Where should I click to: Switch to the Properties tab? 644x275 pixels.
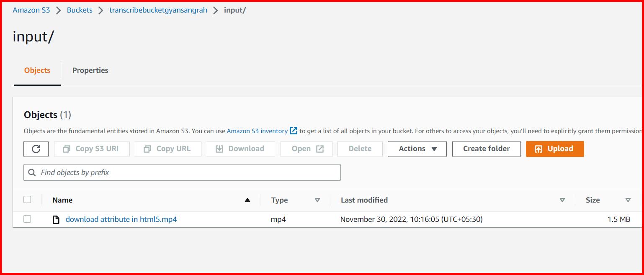[x=90, y=70]
